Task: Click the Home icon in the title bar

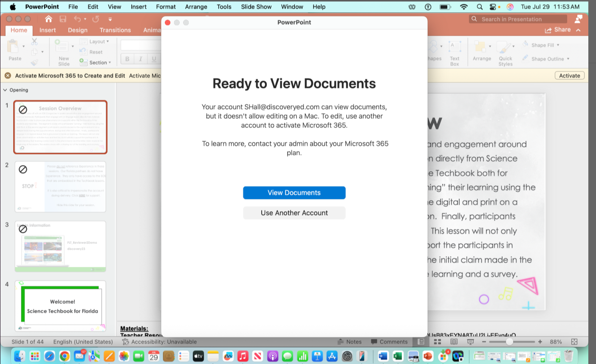Action: 48,19
